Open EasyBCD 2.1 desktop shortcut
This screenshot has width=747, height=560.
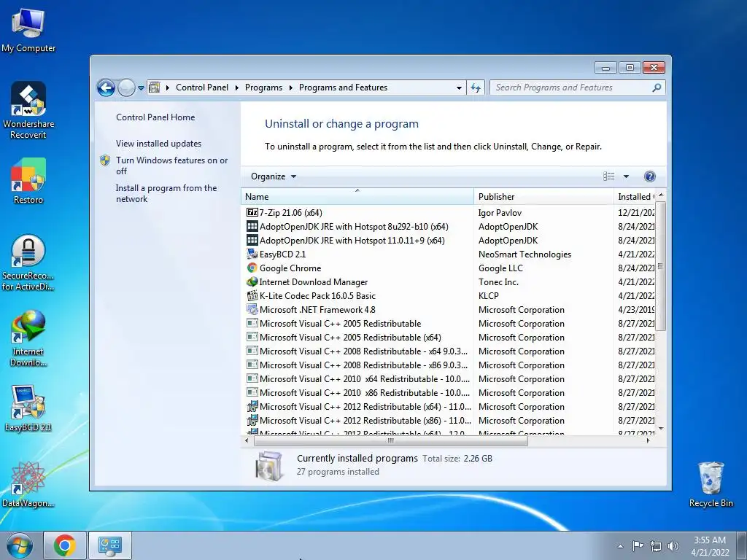[28, 408]
